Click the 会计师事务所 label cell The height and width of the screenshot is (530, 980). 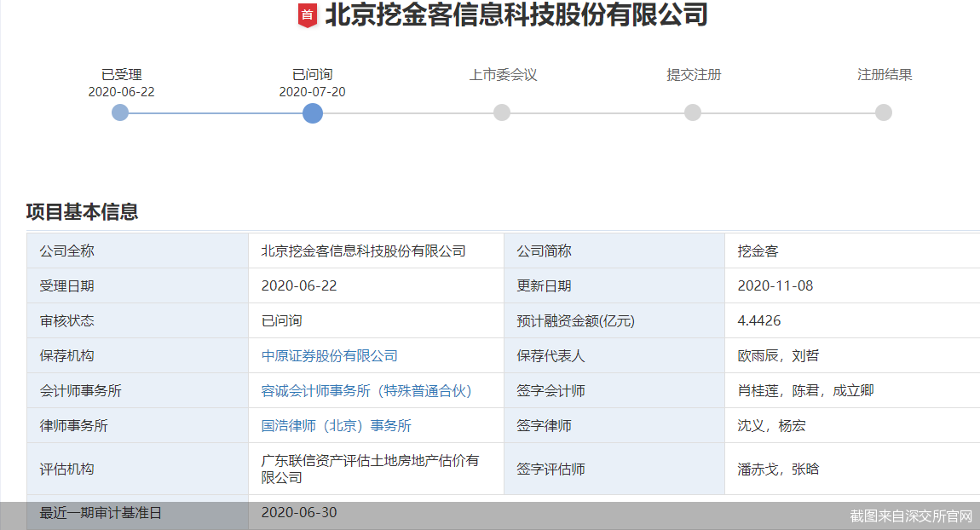tap(137, 390)
